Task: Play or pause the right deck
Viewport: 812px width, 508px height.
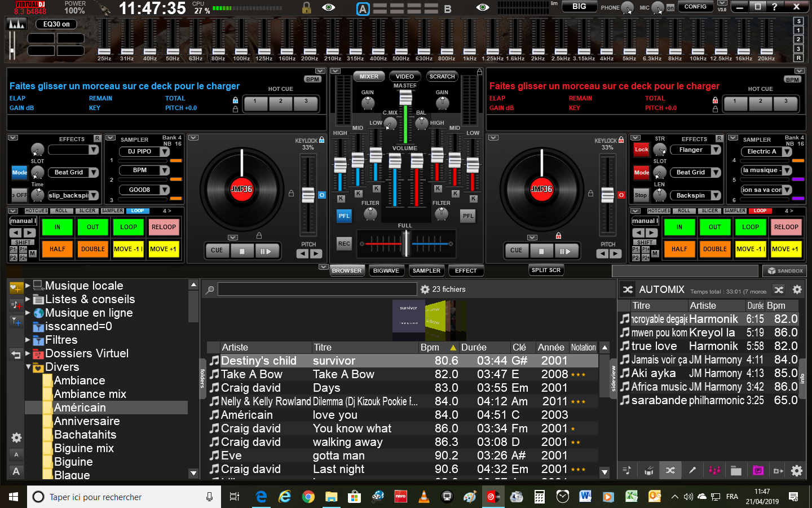Action: pos(566,251)
